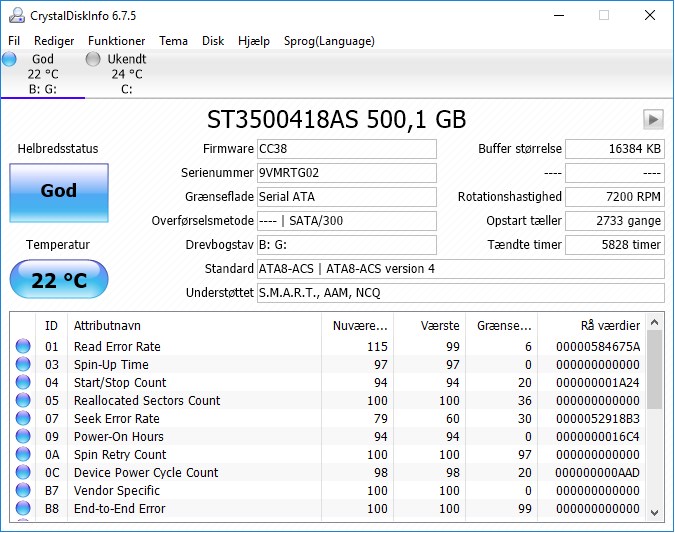Click the status dot for Spin Retry Count

coord(23,454)
